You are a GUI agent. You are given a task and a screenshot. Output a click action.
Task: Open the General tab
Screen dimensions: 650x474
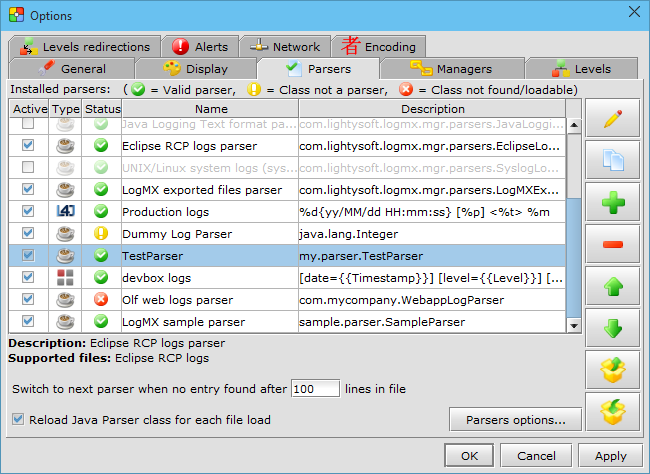pyautogui.click(x=72, y=68)
